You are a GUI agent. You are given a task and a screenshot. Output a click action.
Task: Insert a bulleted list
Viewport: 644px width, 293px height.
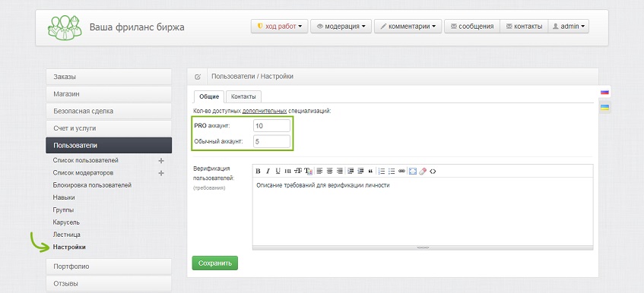(392, 171)
